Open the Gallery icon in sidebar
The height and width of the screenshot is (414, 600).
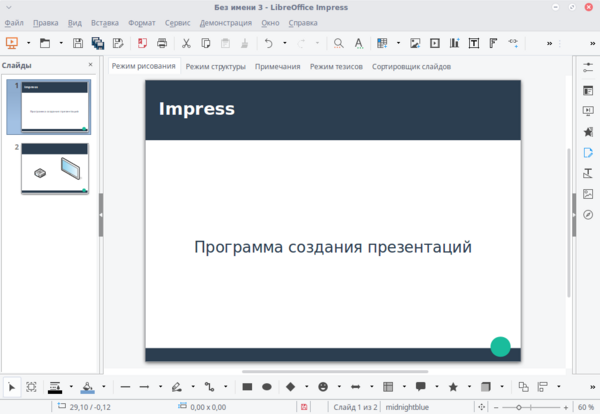coord(588,195)
